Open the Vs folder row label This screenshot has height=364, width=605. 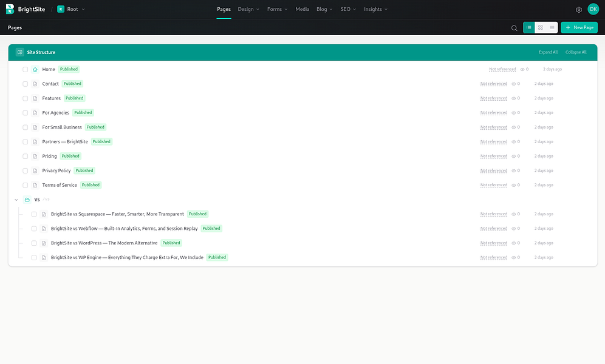37,200
